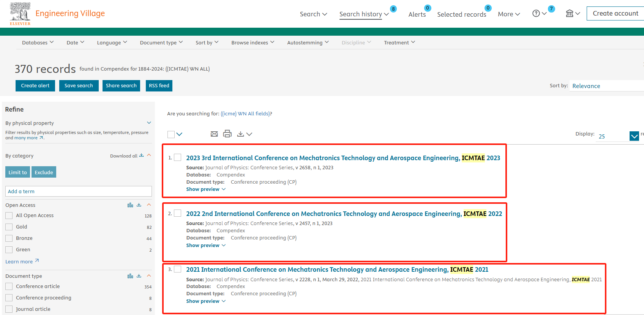Go to Alerts
This screenshot has height=315, width=644.
point(417,14)
